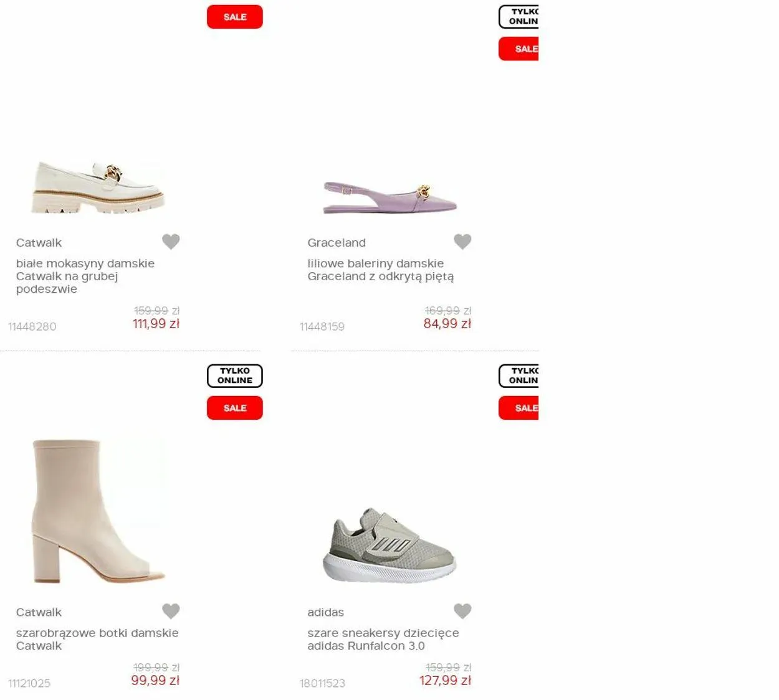The image size is (779, 700).
Task: Open link białe mokasyny damskie Catwalk
Action: click(85, 276)
